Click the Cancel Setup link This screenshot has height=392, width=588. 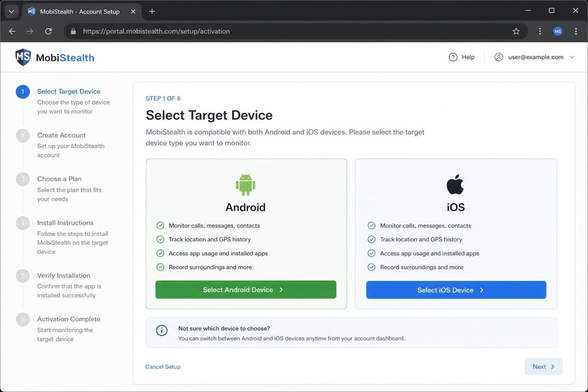pyautogui.click(x=163, y=367)
